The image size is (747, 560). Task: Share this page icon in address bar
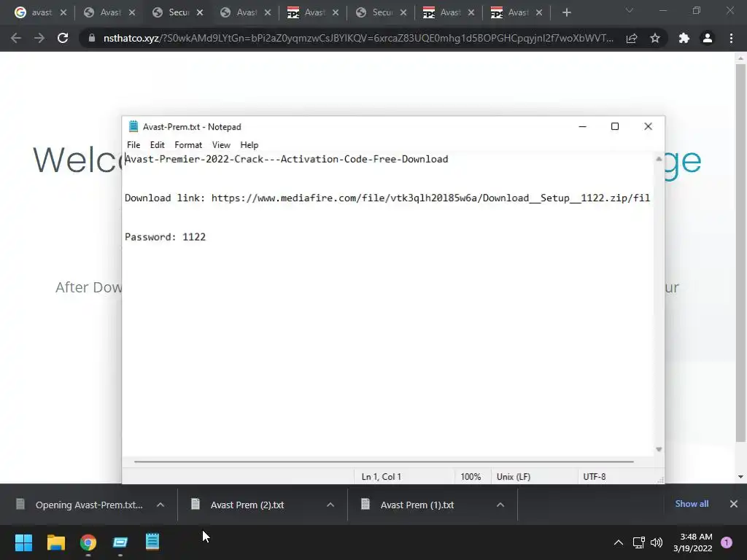632,38
